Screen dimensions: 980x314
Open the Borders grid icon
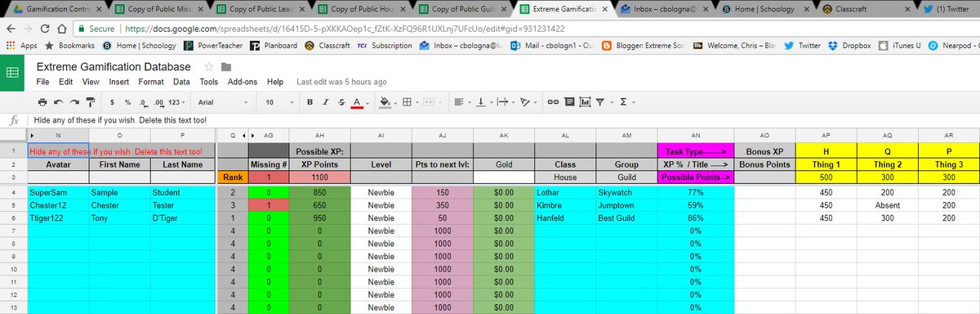(x=408, y=102)
